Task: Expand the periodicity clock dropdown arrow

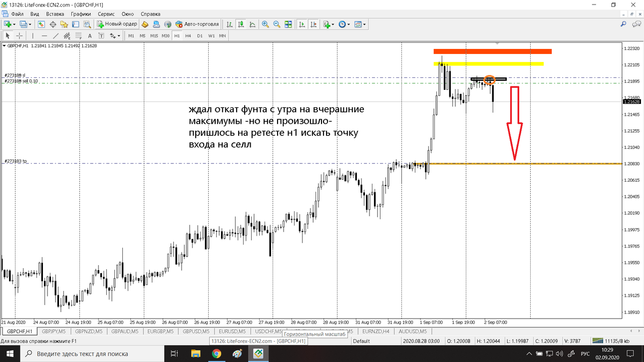Action: click(x=348, y=24)
